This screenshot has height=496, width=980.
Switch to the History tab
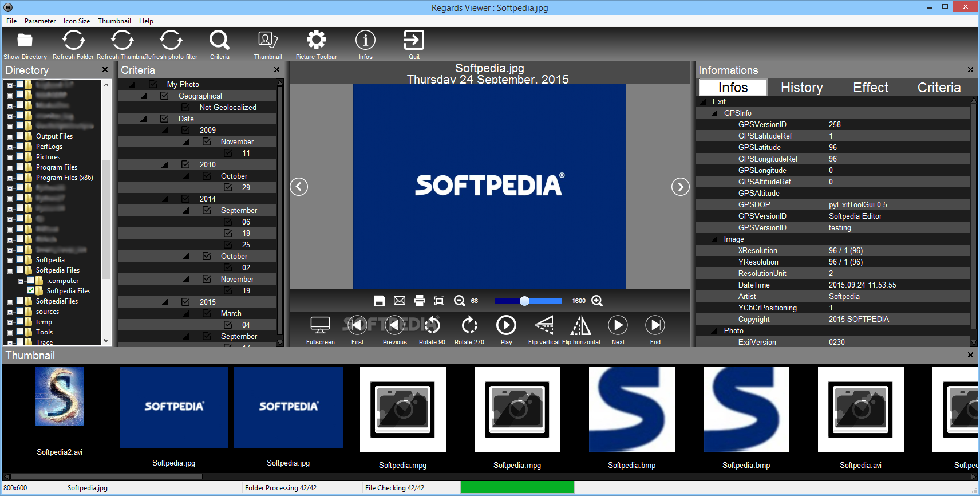click(801, 88)
